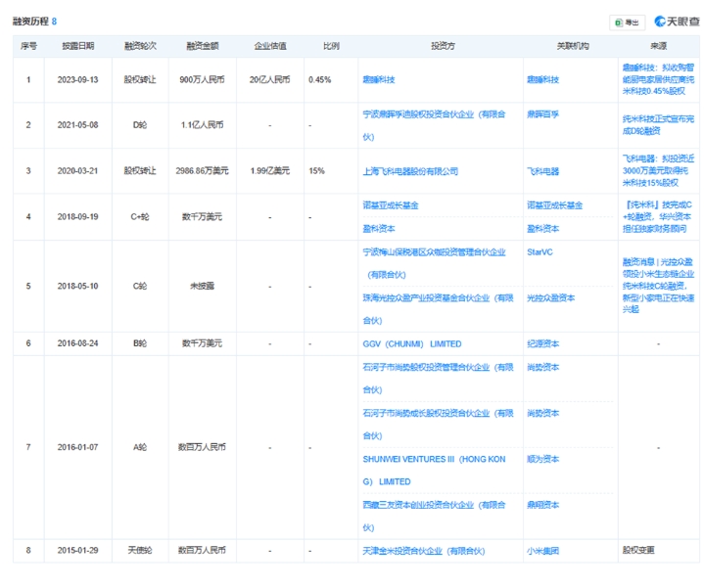Open 尚势资本 beside 尚势股权投资管理合伙企业
The width and height of the screenshot is (704, 588).
pyautogui.click(x=542, y=367)
